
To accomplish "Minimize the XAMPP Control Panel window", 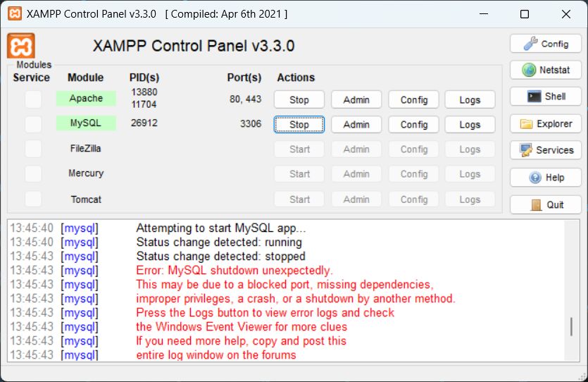I will (x=484, y=14).
